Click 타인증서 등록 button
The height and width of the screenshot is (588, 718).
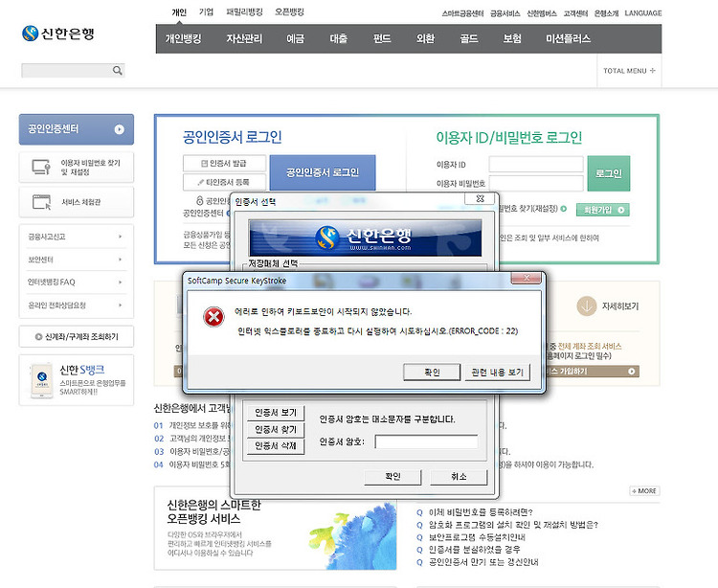pos(224,182)
